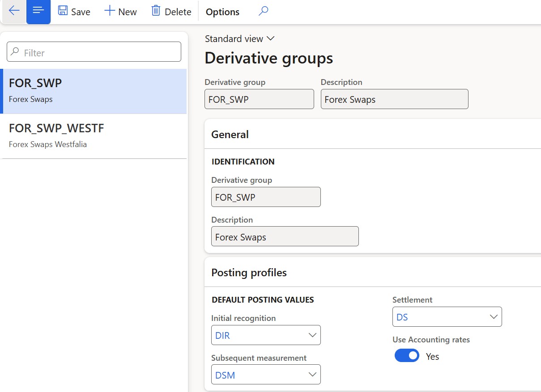The width and height of the screenshot is (541, 392).
Task: Click the header Derivative group field
Action: tap(259, 99)
